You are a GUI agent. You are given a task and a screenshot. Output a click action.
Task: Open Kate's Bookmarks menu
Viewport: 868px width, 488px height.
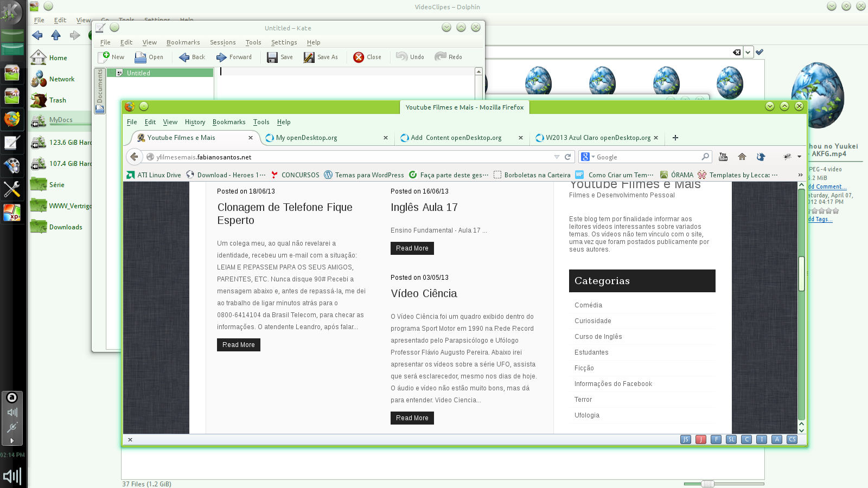(x=183, y=42)
